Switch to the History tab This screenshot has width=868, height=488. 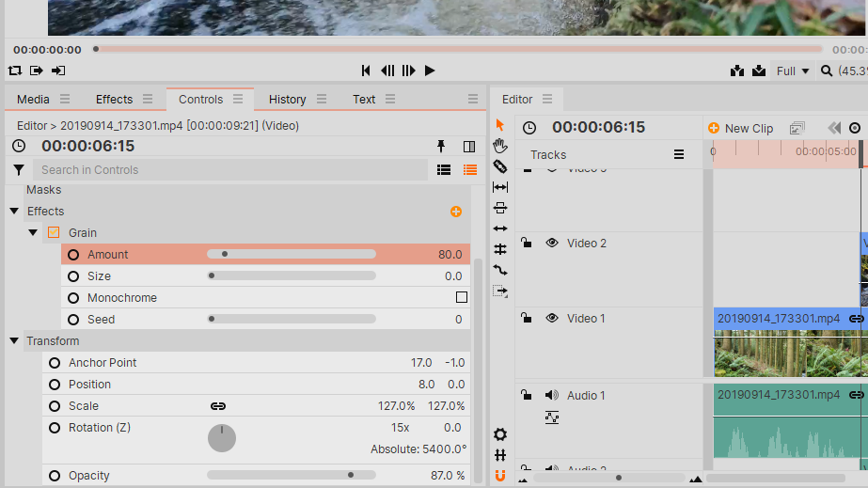288,100
